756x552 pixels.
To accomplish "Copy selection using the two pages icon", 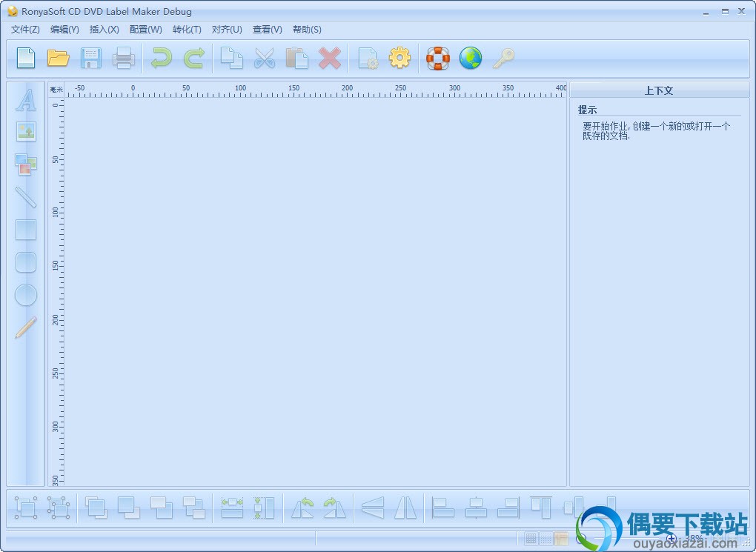I will (x=232, y=58).
